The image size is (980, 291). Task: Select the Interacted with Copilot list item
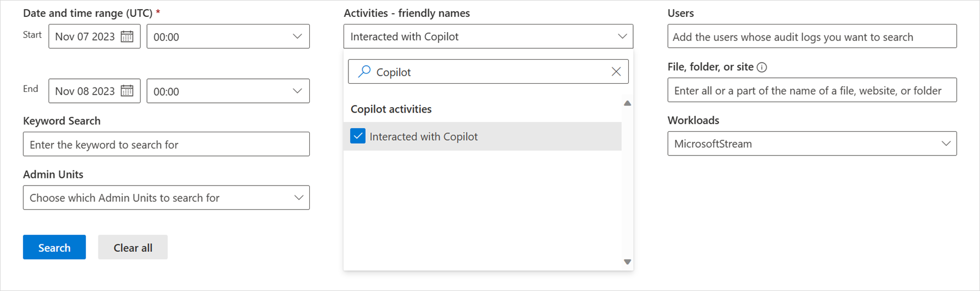(x=423, y=137)
